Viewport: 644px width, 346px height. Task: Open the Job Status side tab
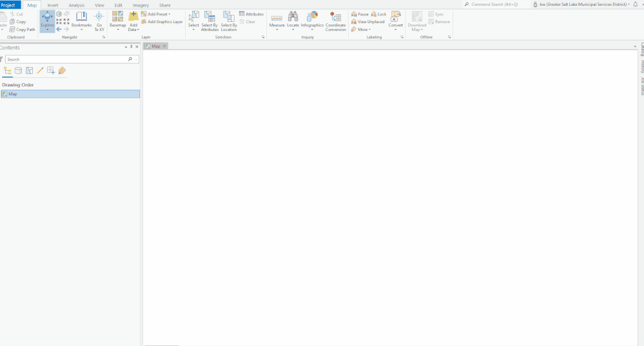click(x=642, y=86)
